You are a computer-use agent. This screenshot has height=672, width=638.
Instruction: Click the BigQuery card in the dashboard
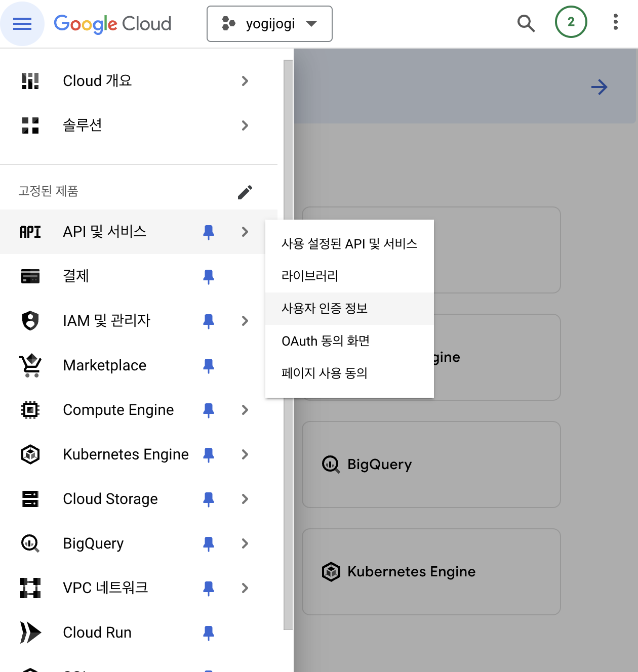430,465
